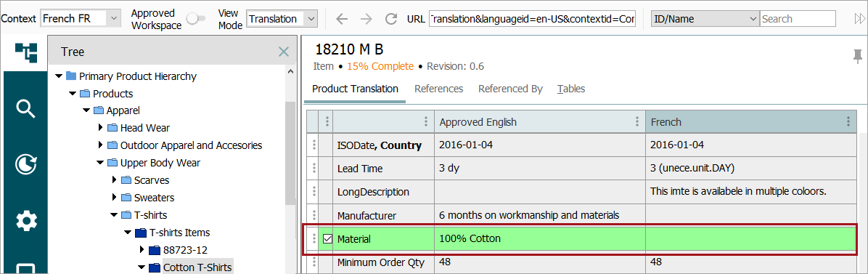868x274 pixels.
Task: Switch to the Tables tab
Action: 571,89
